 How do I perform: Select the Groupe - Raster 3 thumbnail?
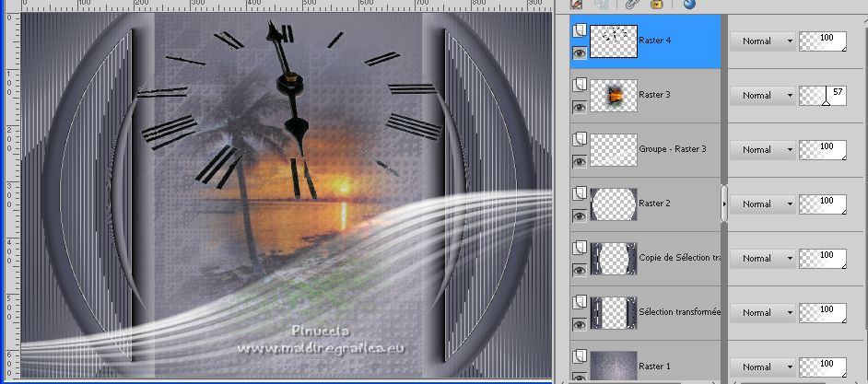point(614,149)
